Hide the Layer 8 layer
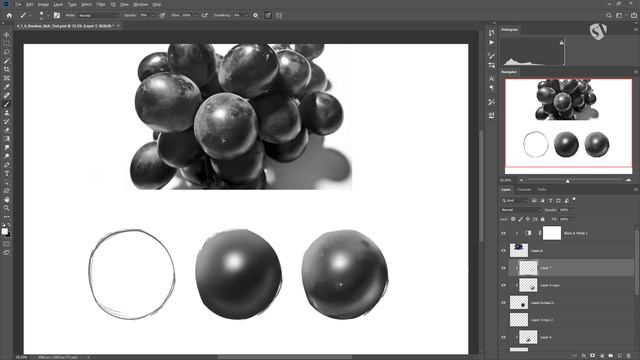 pyautogui.click(x=503, y=251)
